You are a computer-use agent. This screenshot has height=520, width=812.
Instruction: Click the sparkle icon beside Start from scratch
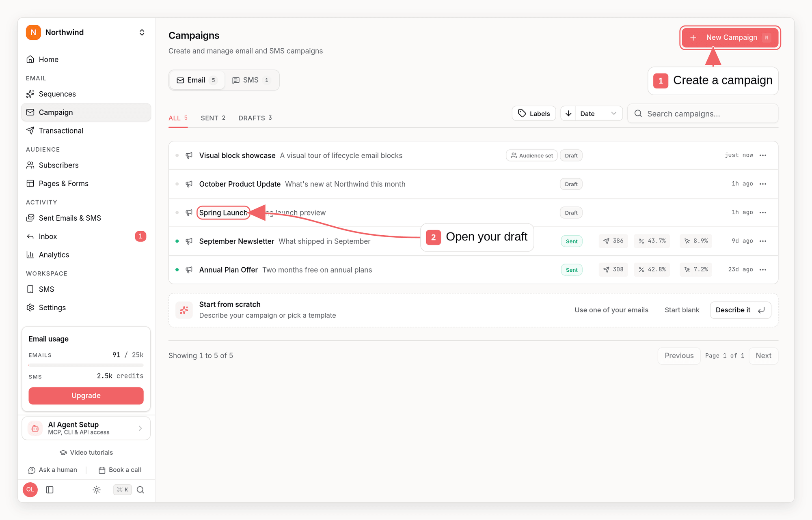coord(184,310)
